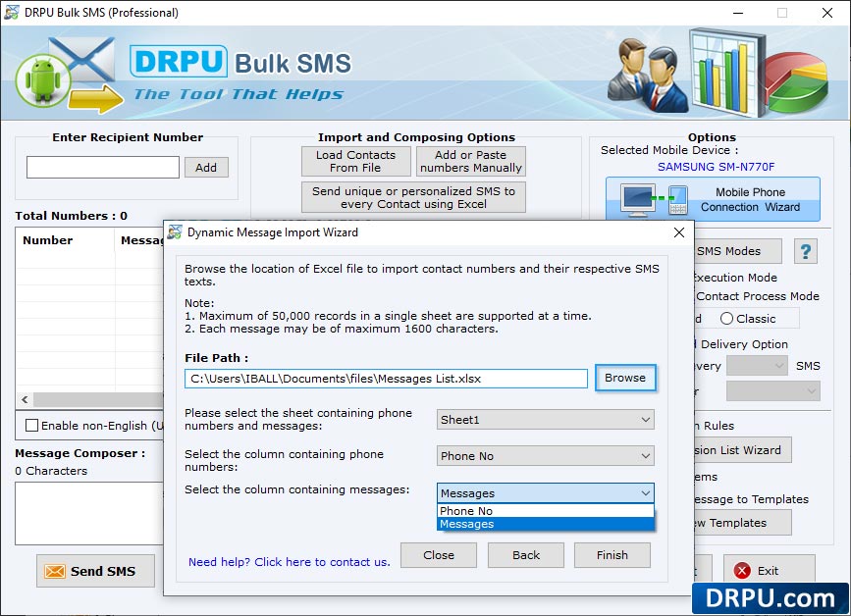Collapse the messages column dropdown arrow

point(645,493)
